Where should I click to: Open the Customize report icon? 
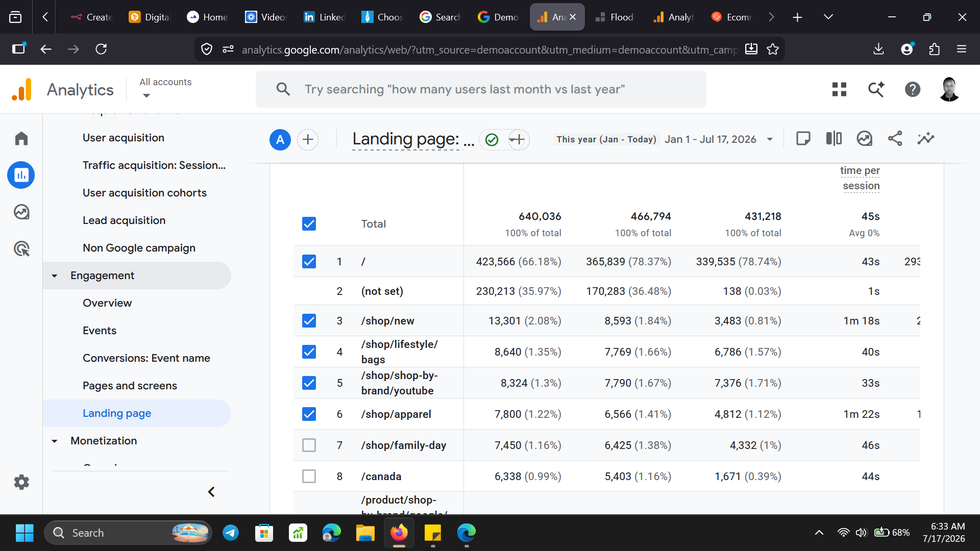click(x=865, y=138)
